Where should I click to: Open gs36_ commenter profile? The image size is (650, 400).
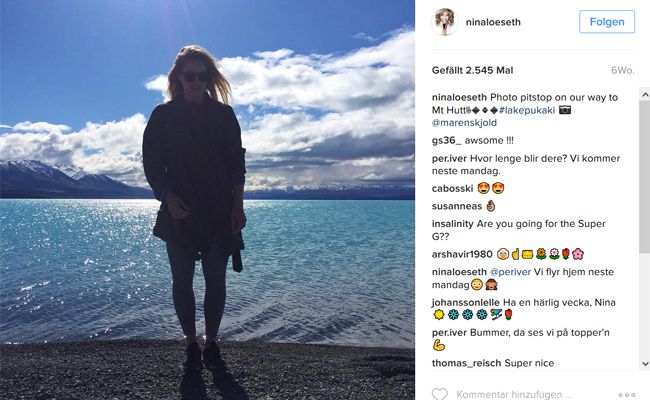(446, 141)
